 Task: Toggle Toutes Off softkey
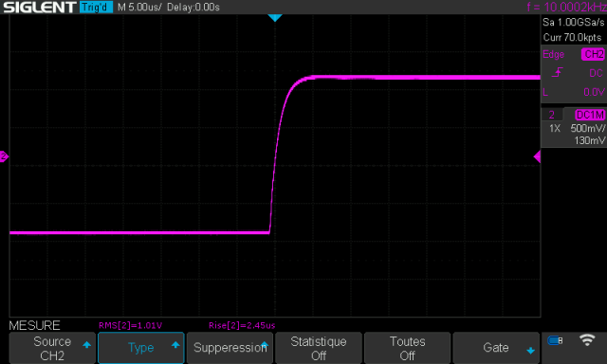coord(407,348)
